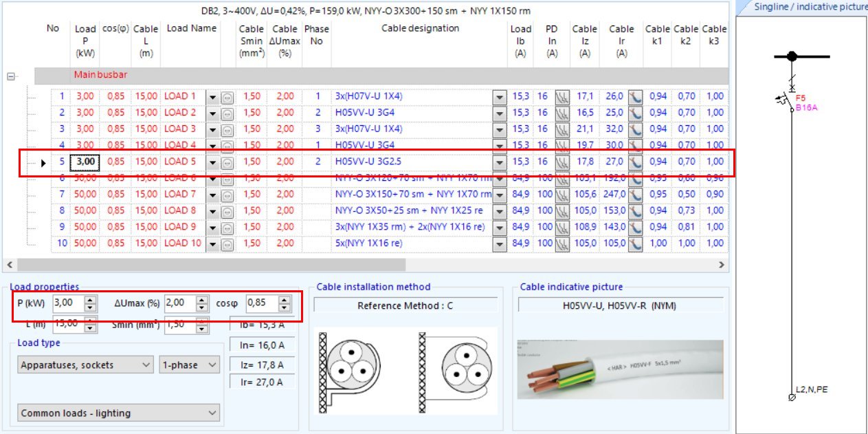868x434 pixels.
Task: Increase P (kW) with the up stepper arrow
Action: click(x=89, y=298)
